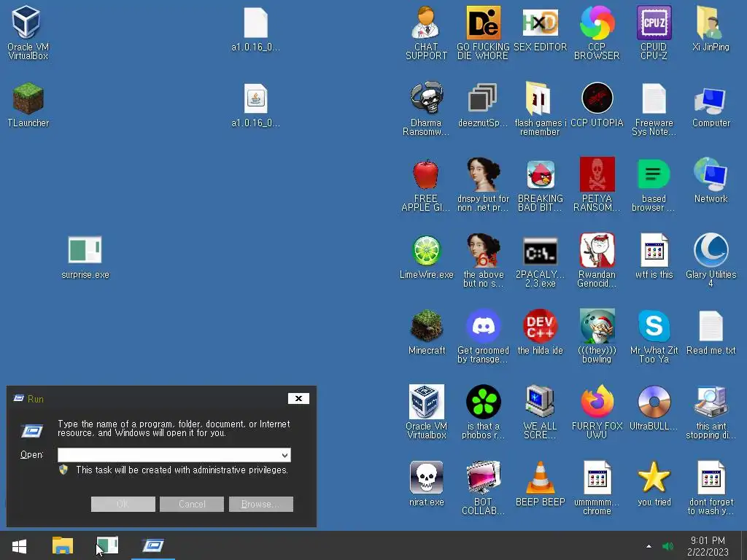Click the is that a phobos green icon

coord(483,402)
